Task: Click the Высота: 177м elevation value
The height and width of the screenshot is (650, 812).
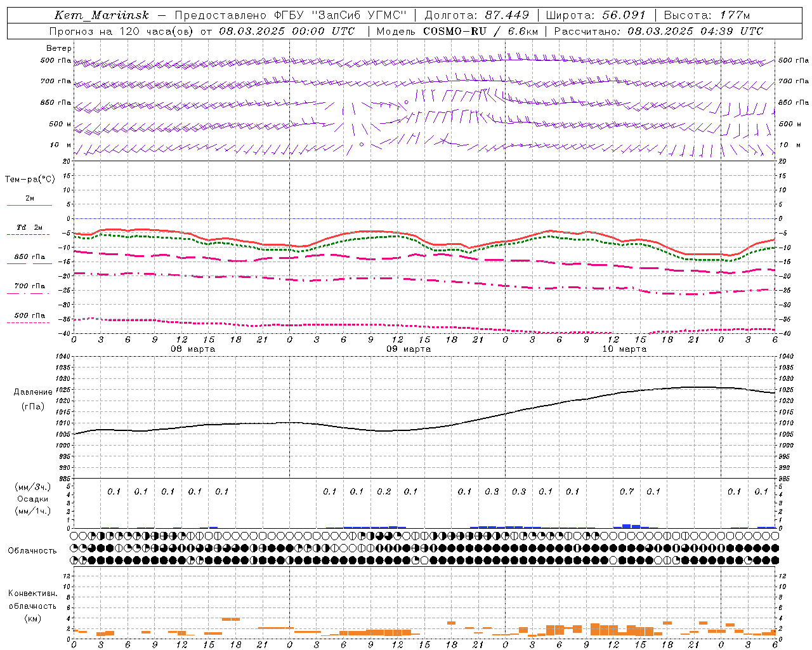Action: [706, 15]
